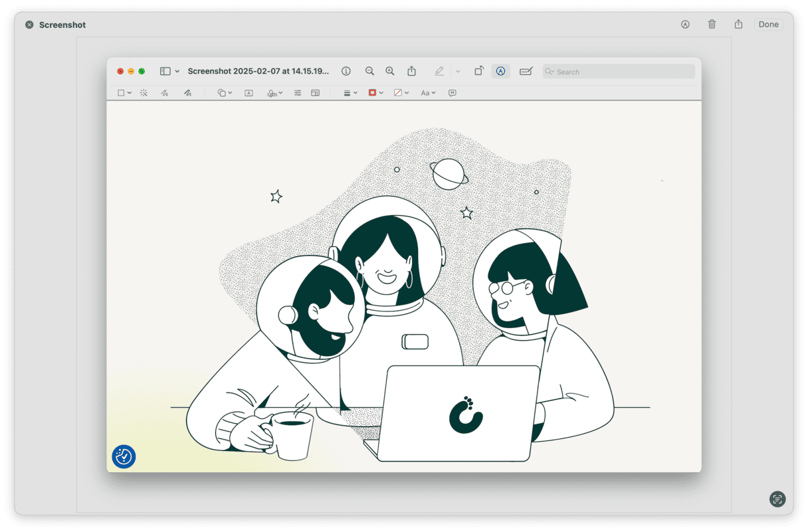This screenshot has height=532, width=808.
Task: Open the sidebar view options chevron
Action: click(x=177, y=71)
